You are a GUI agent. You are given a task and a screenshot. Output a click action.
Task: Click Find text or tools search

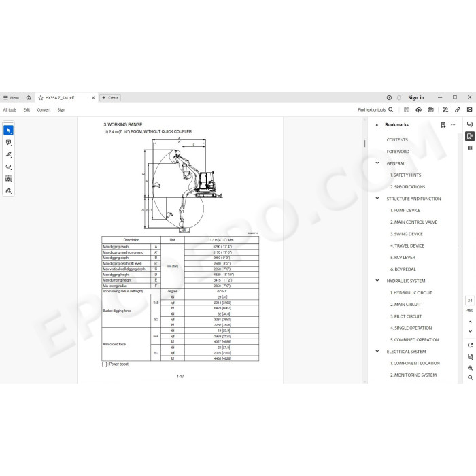click(x=375, y=110)
